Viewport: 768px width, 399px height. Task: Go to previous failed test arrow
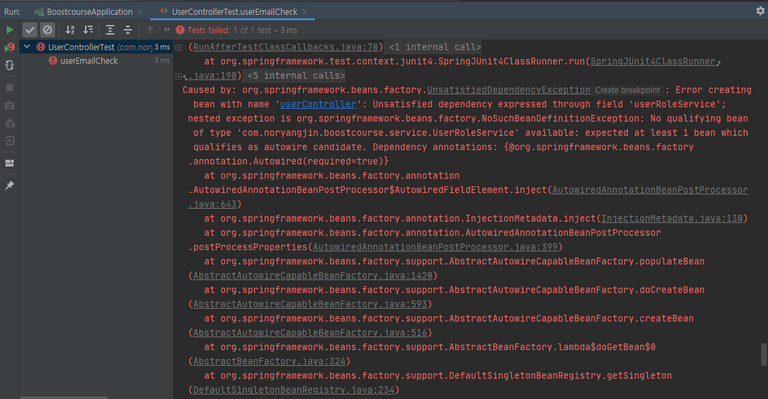click(150, 30)
